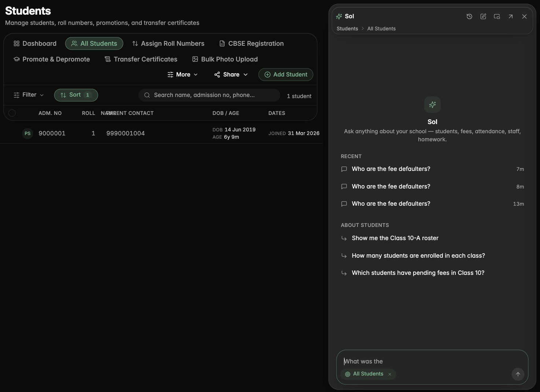Viewport: 540px width, 392px height.
Task: Select the All Students tab
Action: 94,44
